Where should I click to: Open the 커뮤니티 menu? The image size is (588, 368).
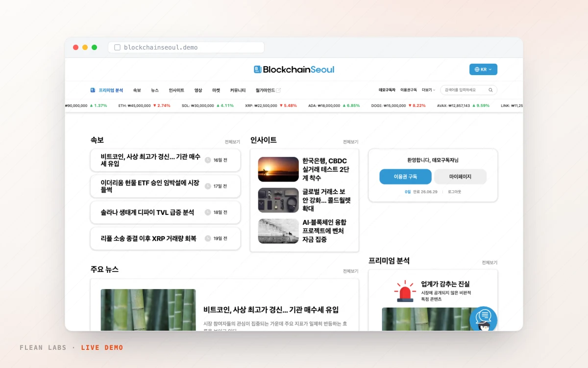238,90
